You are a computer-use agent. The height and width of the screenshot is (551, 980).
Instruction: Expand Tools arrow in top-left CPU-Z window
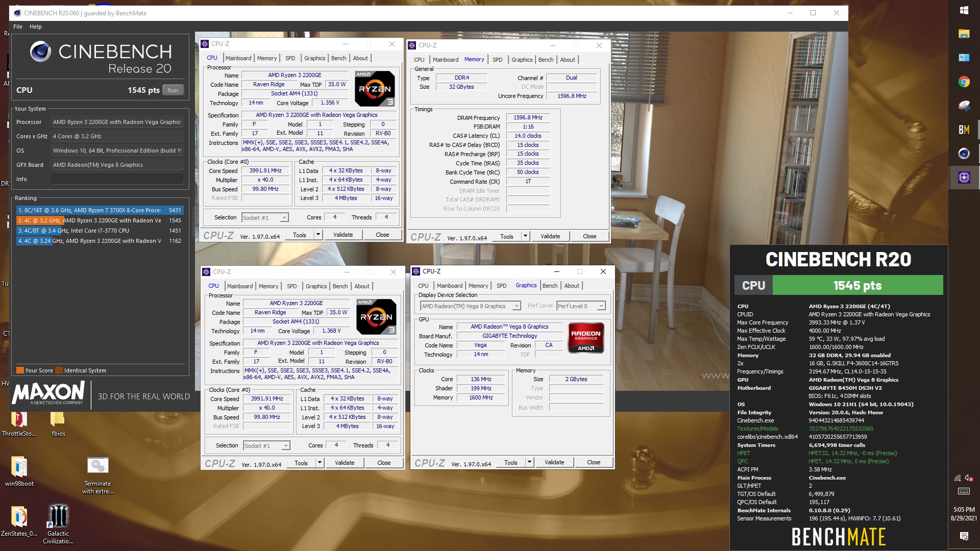pos(318,235)
